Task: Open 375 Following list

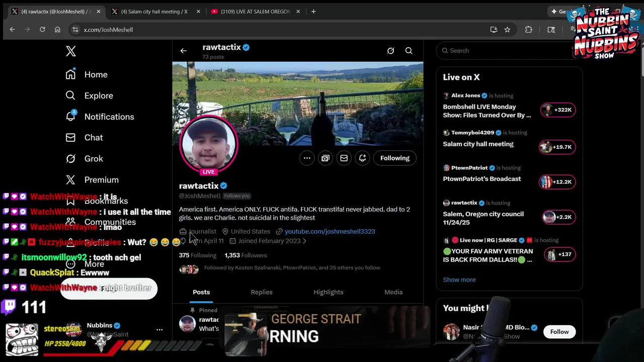Action: (x=198, y=255)
